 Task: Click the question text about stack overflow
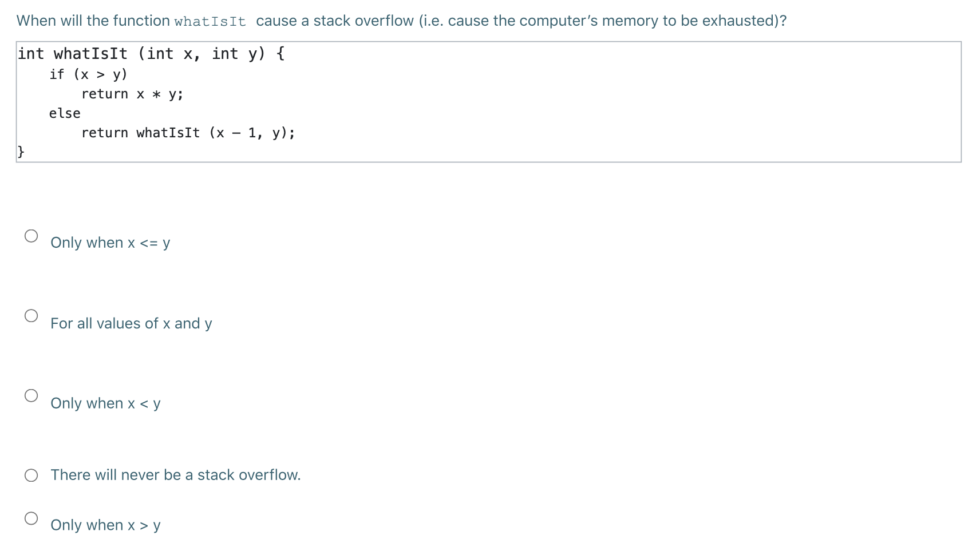(401, 20)
